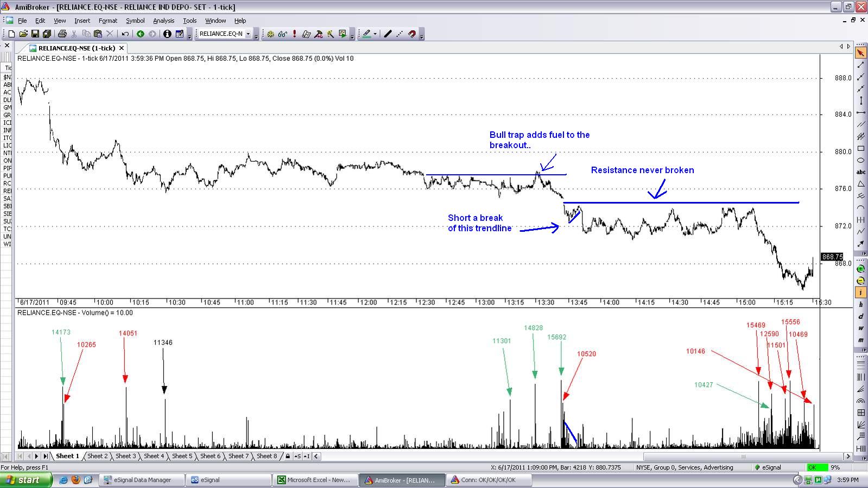This screenshot has height=488, width=868.
Task: Select the Triangle drawing tool
Action: click(x=860, y=184)
